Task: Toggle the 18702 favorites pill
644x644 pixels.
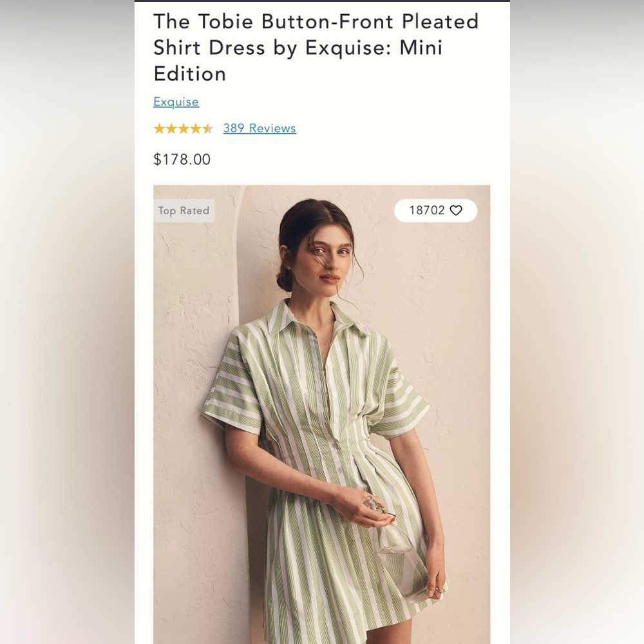Action: (x=435, y=211)
